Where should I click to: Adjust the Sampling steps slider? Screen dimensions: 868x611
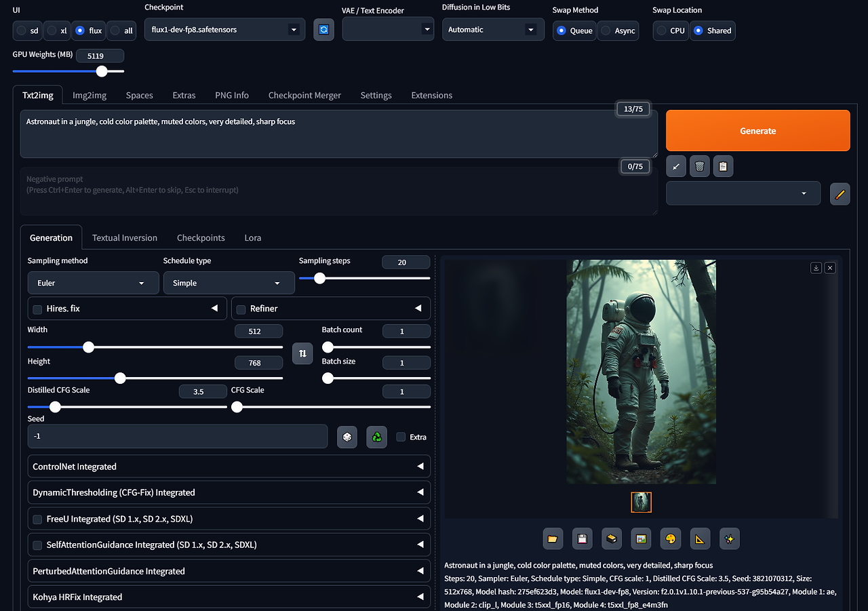click(365, 278)
